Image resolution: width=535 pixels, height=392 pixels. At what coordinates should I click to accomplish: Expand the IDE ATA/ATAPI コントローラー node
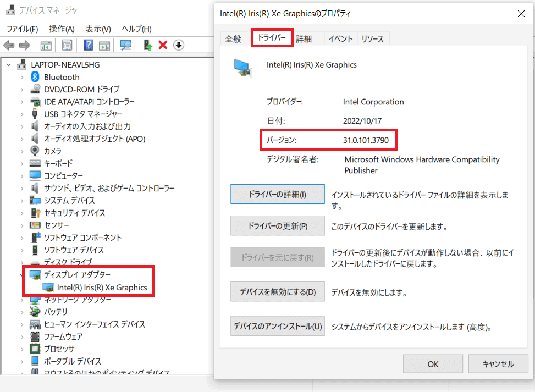[x=22, y=102]
